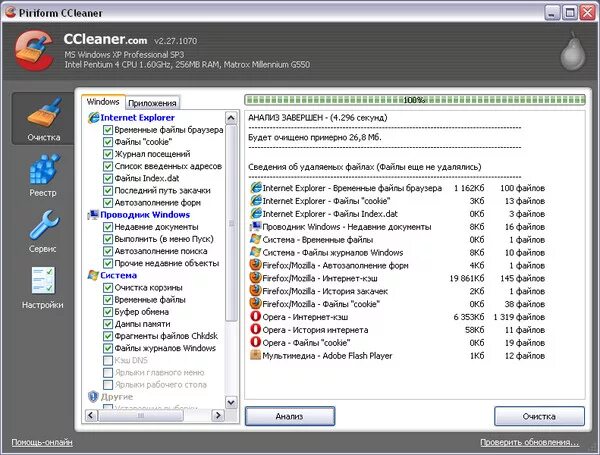Click tree list scroll up arrow

pos(231,118)
